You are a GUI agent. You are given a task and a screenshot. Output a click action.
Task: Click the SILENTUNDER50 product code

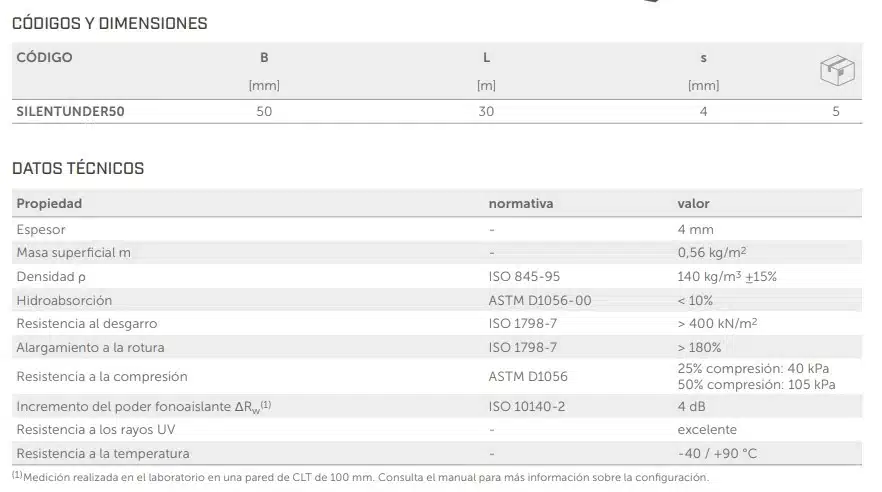click(70, 111)
